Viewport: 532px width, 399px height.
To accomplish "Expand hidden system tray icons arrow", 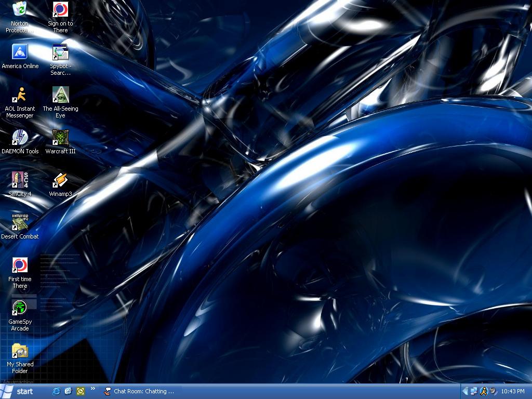I will coord(465,391).
